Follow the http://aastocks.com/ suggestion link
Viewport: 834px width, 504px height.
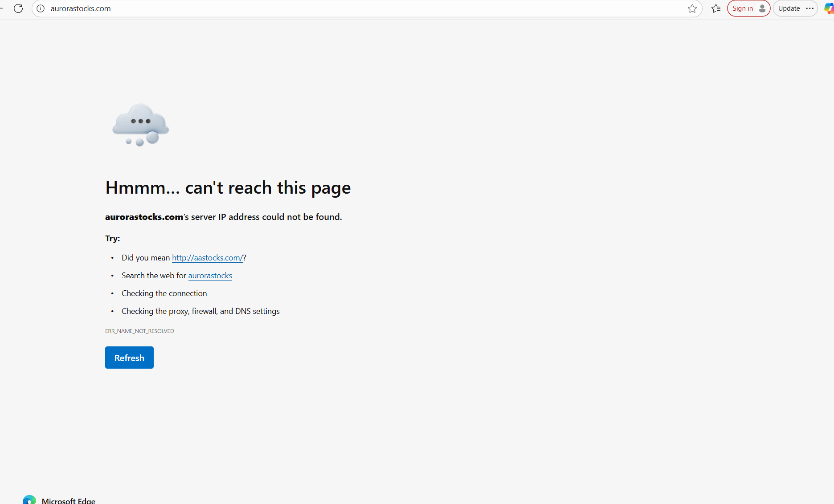(207, 258)
